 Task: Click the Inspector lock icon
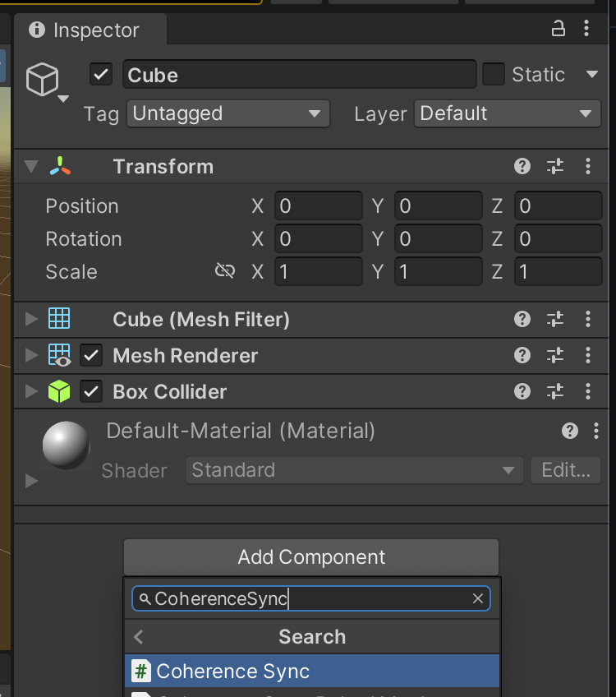click(x=559, y=30)
